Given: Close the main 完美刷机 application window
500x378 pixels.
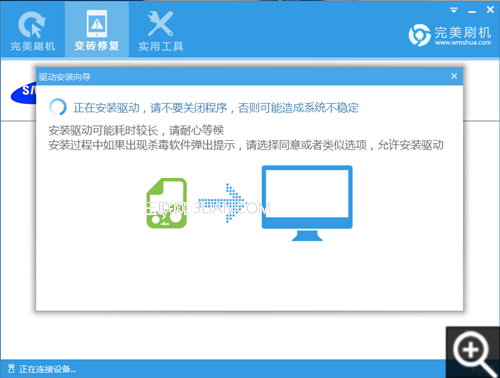Looking at the screenshot, I should pyautogui.click(x=490, y=10).
